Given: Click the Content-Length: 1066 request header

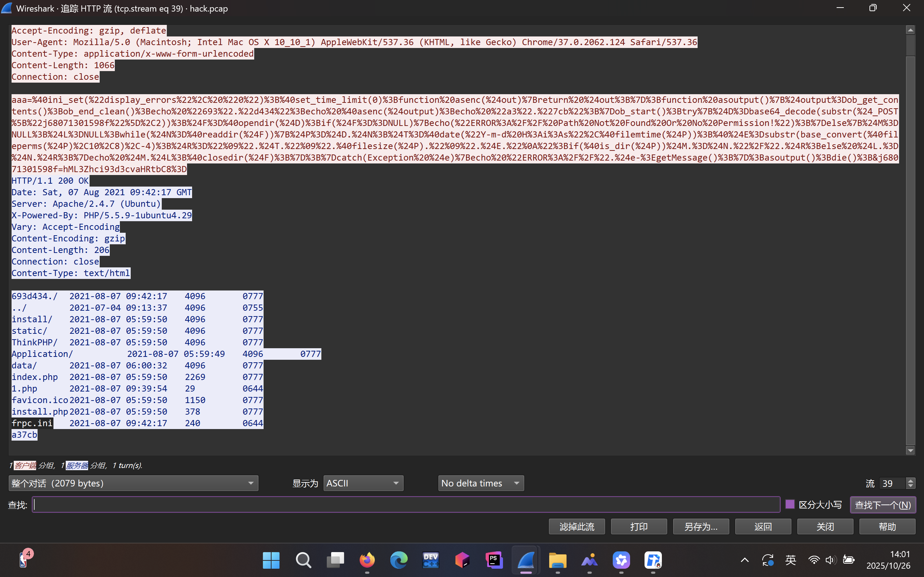Looking at the screenshot, I should (63, 65).
